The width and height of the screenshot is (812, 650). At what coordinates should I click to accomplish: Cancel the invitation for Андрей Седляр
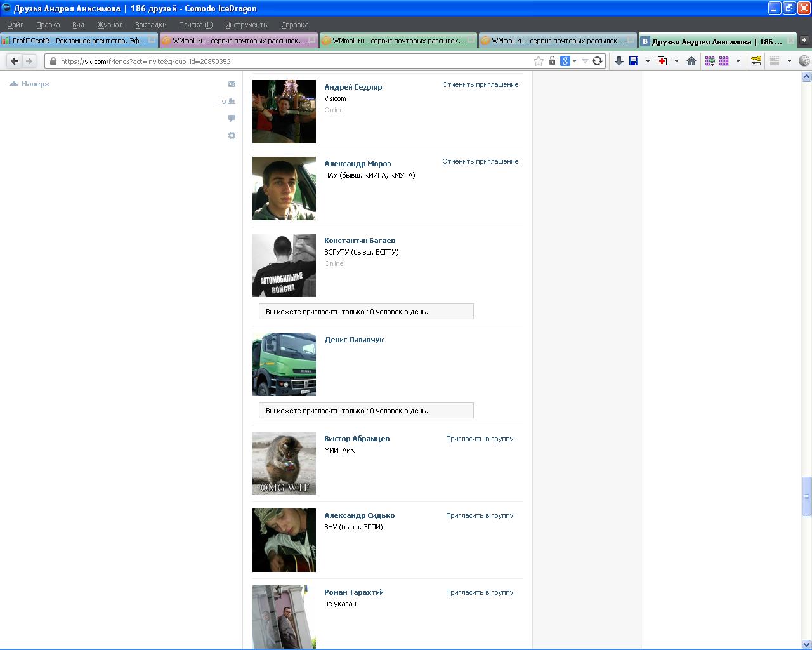point(480,84)
